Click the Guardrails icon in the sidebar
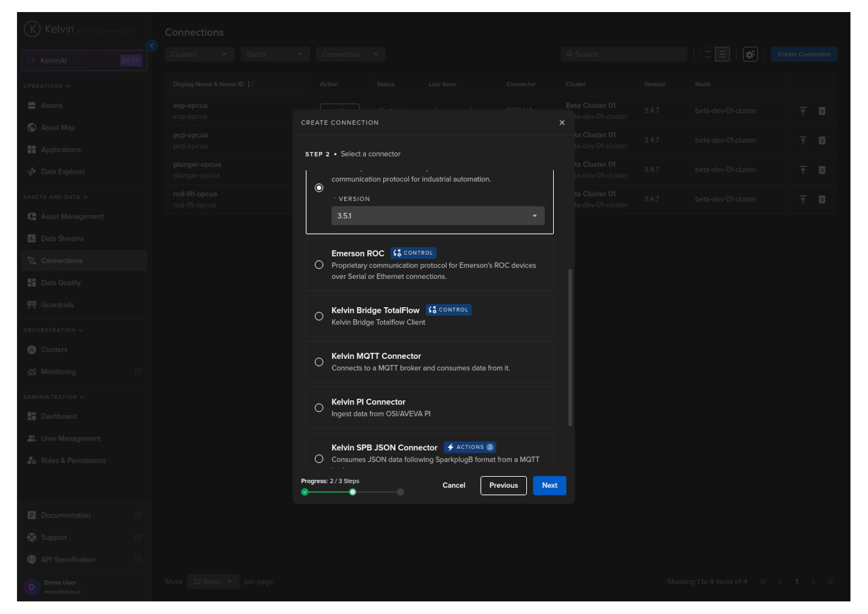868x614 pixels. tap(32, 305)
